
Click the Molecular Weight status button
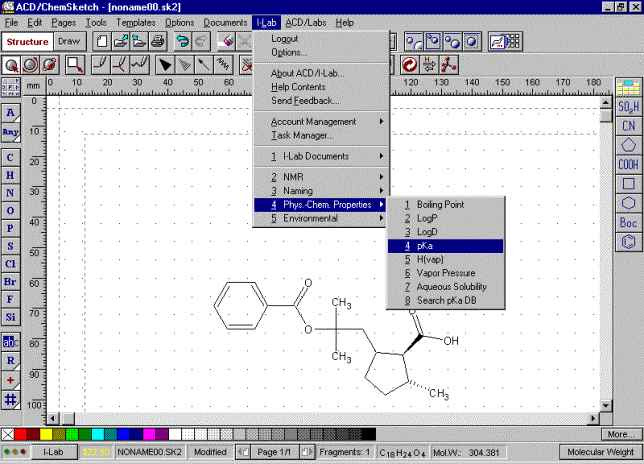pos(600,452)
